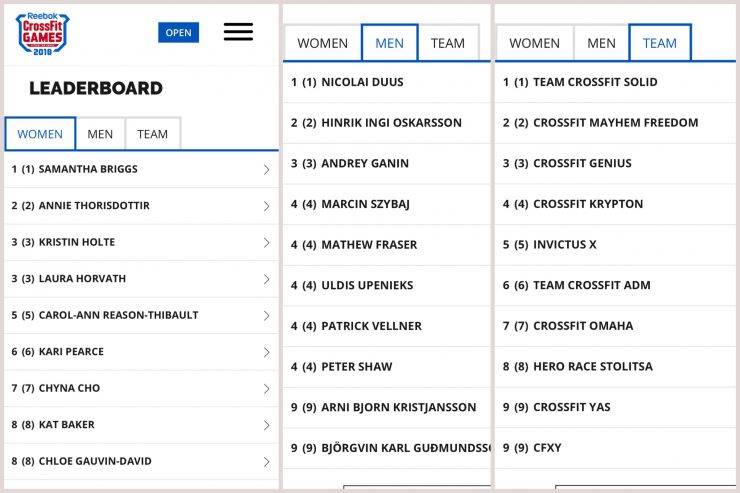Select the highlighted MEN tab in middle panel

[389, 43]
